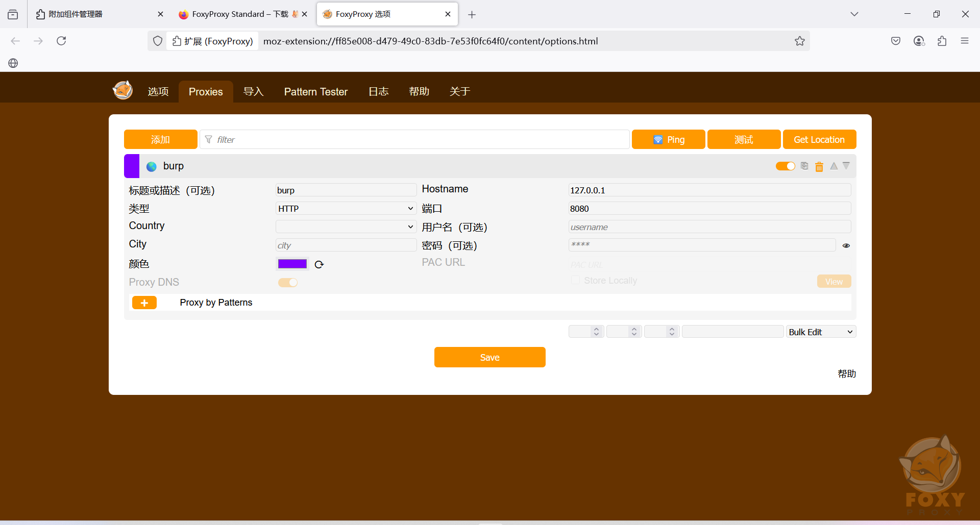Open the Pattern Tester tab
This screenshot has width=980, height=525.
316,91
